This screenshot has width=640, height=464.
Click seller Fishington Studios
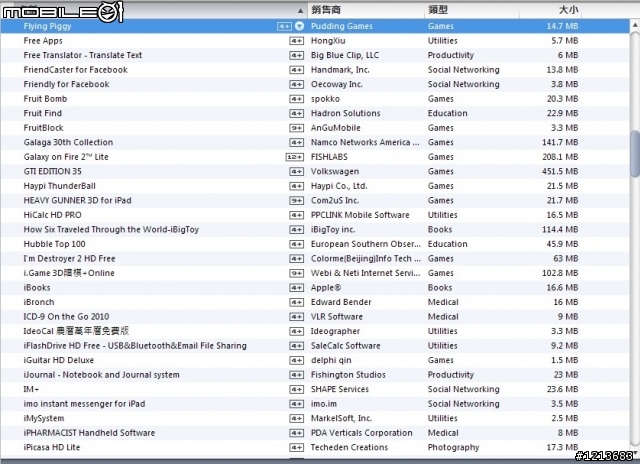(x=348, y=375)
